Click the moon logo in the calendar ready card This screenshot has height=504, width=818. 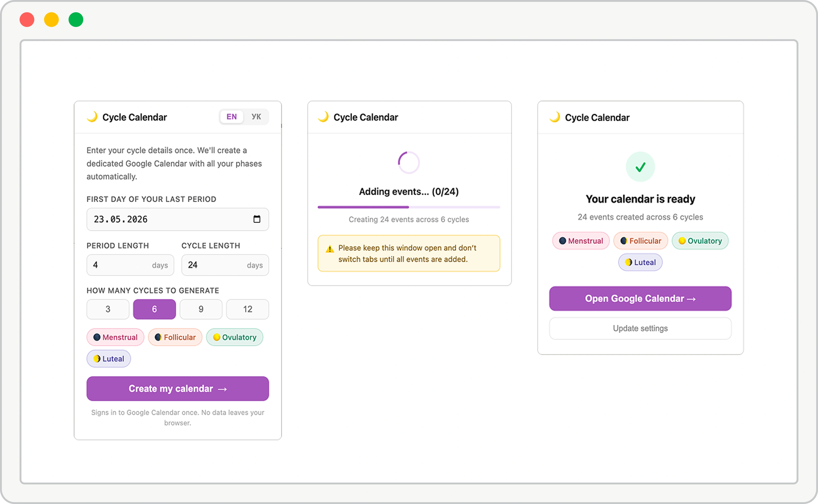tap(555, 117)
